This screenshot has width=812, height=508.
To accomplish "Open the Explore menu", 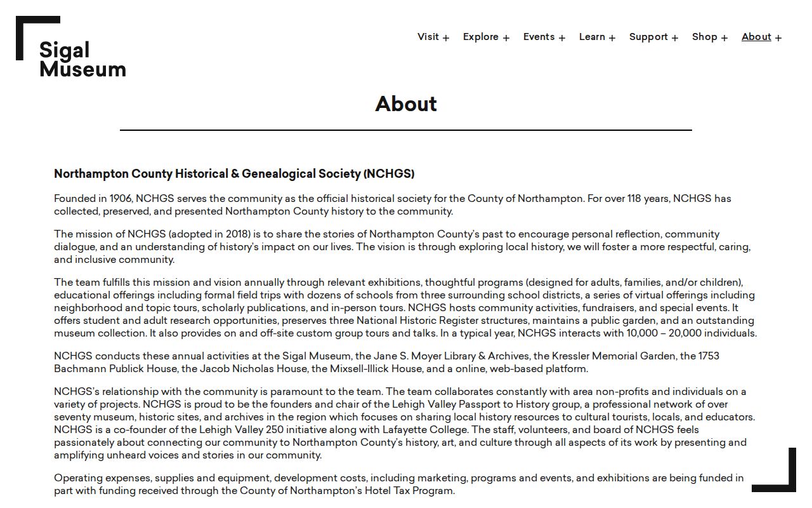I will 481,37.
